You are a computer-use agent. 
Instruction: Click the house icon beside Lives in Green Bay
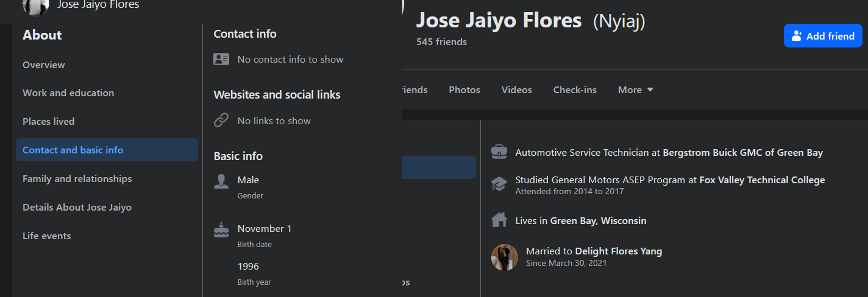click(499, 220)
